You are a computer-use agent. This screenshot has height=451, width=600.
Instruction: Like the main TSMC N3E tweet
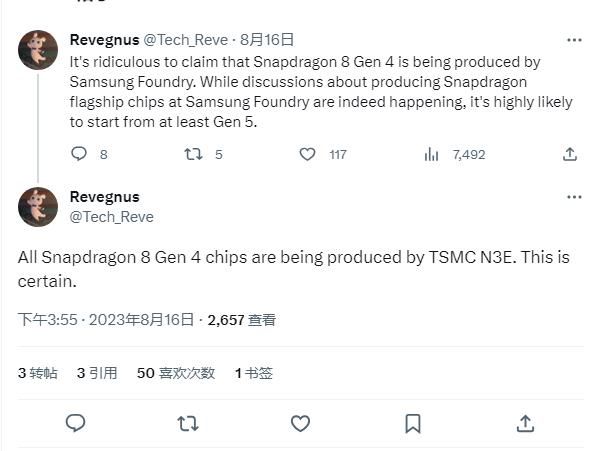tap(300, 424)
